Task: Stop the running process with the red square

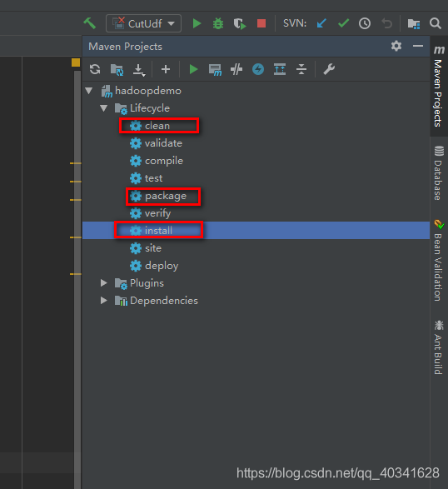Action: [261, 23]
